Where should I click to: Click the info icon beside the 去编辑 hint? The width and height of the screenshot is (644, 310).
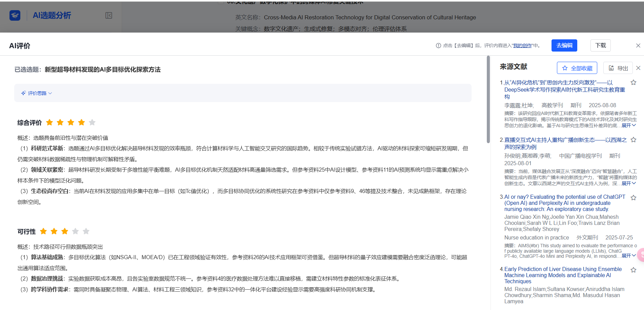coord(438,45)
